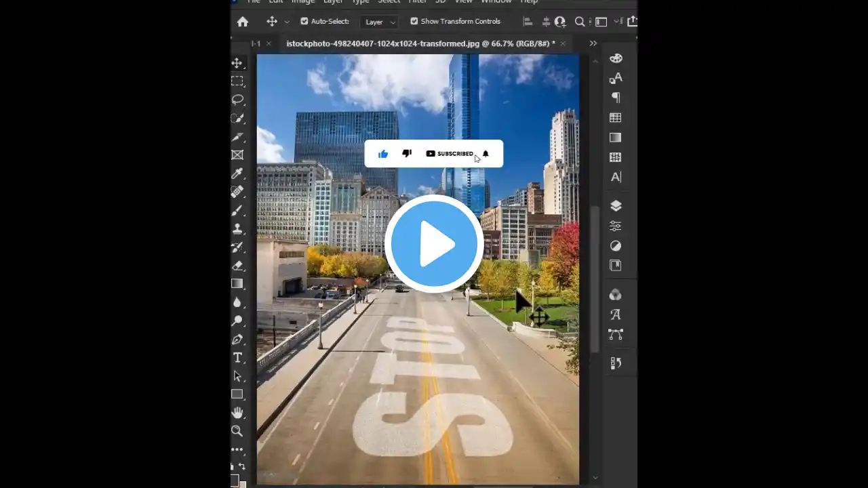Select the Horizontal Type tool

tap(237, 358)
